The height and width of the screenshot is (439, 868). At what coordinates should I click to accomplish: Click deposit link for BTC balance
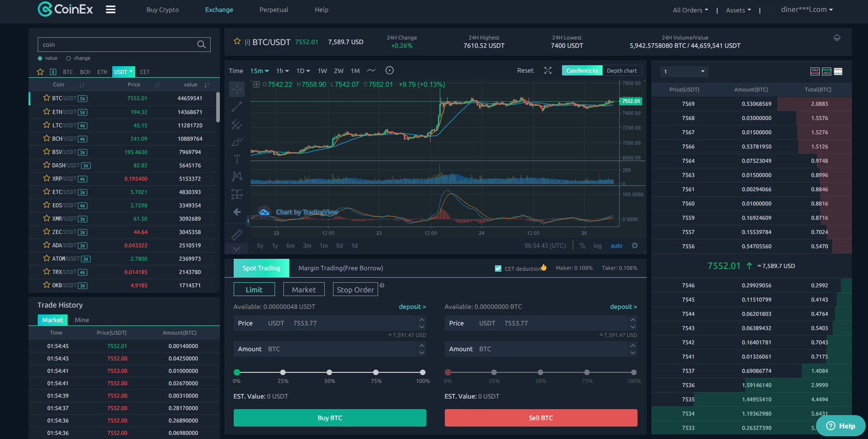click(x=623, y=307)
